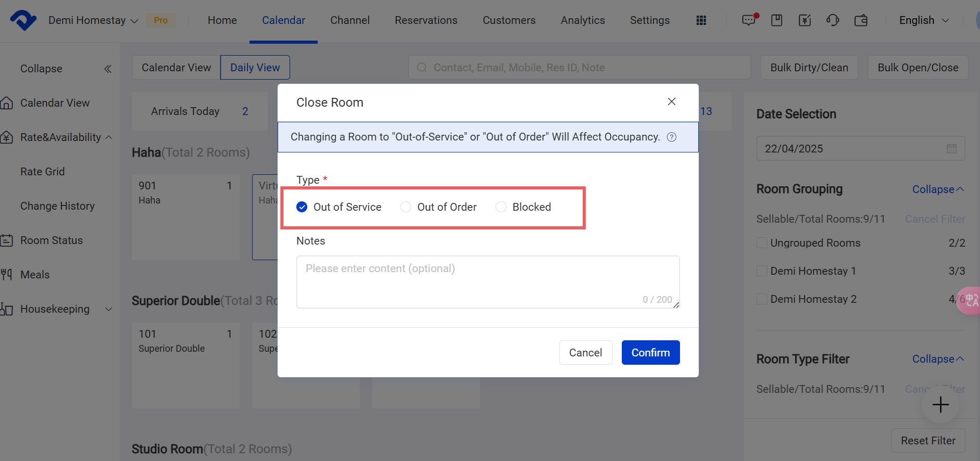980x461 pixels.
Task: Select the Blocked radio option
Action: (x=501, y=207)
